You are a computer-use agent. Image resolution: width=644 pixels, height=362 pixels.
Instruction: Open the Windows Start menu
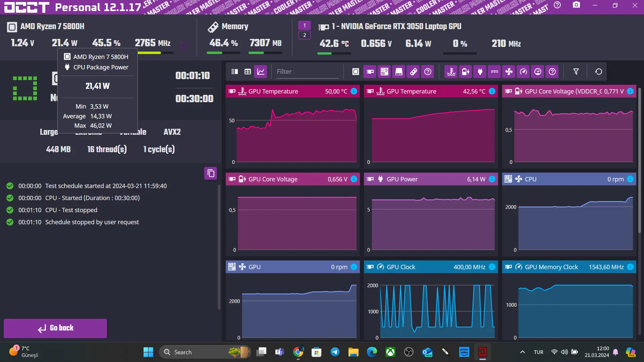coord(148,352)
